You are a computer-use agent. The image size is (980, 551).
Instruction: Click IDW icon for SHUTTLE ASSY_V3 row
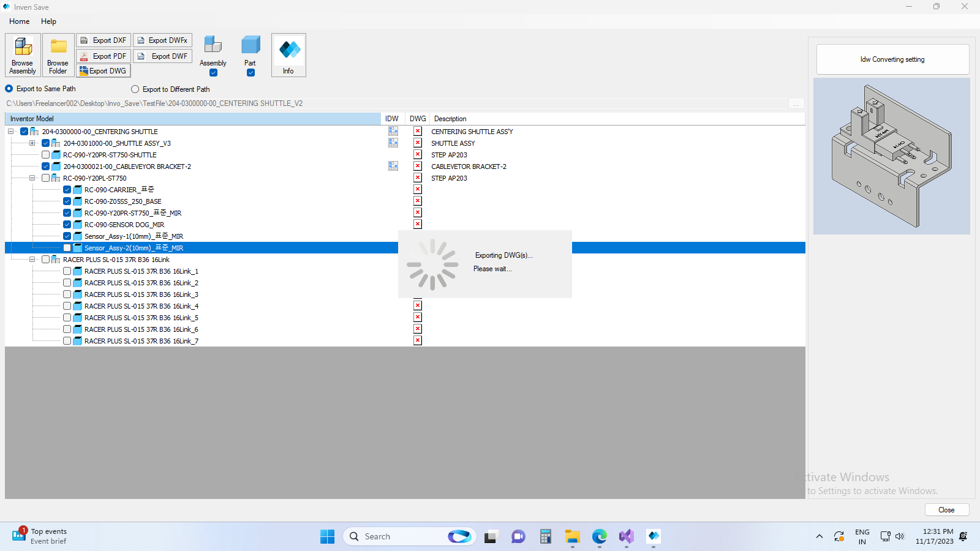click(x=393, y=143)
